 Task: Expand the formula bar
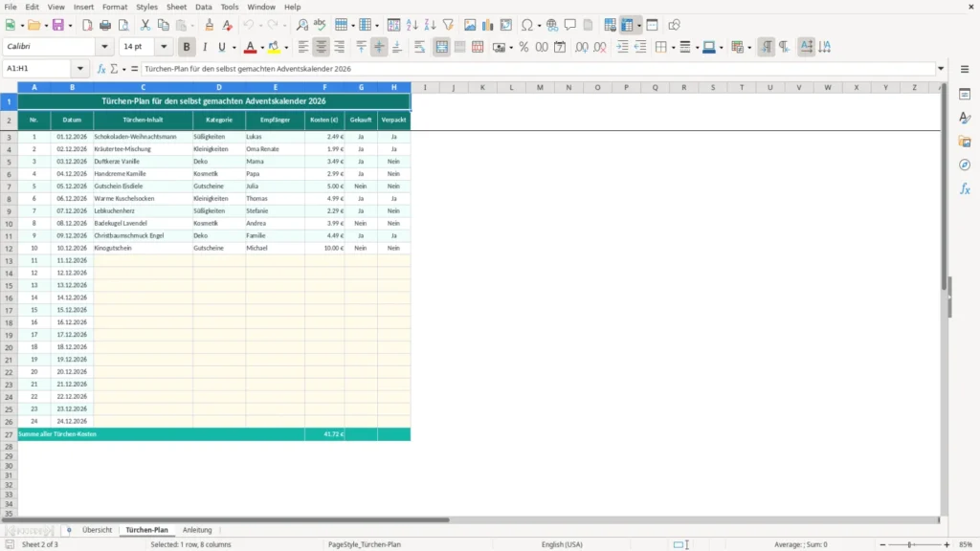[941, 69]
